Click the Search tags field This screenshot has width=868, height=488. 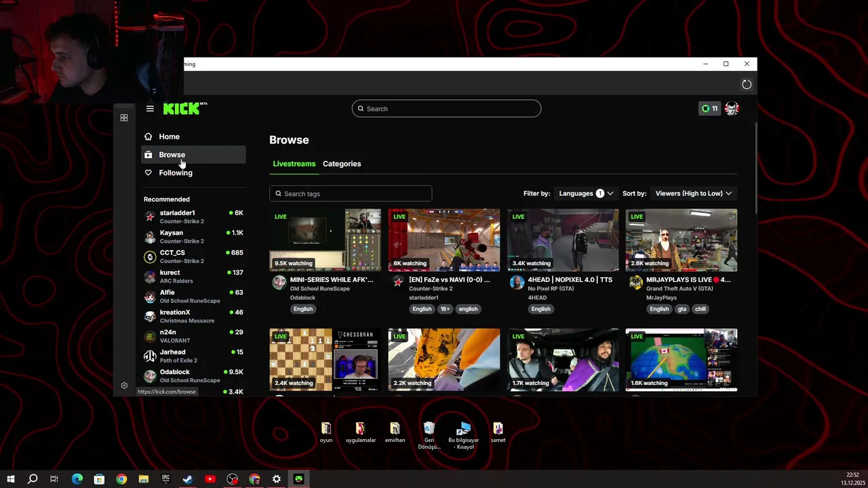[351, 194]
